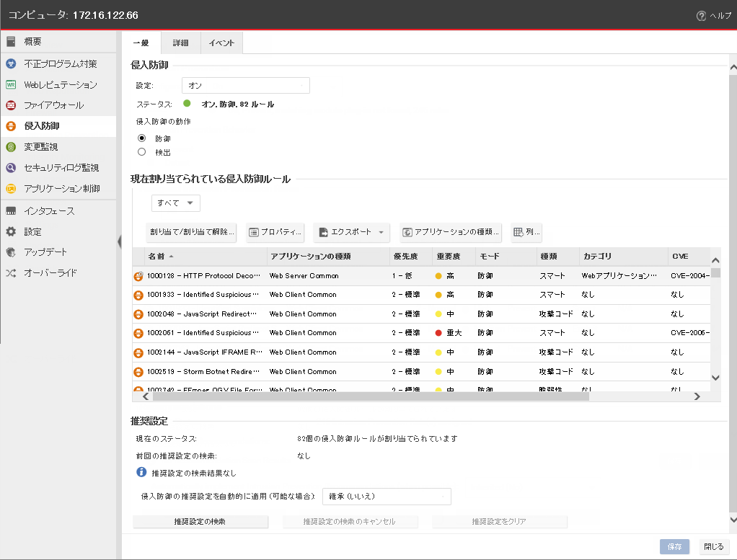Select the Detect (検出) radio button

[x=142, y=152]
